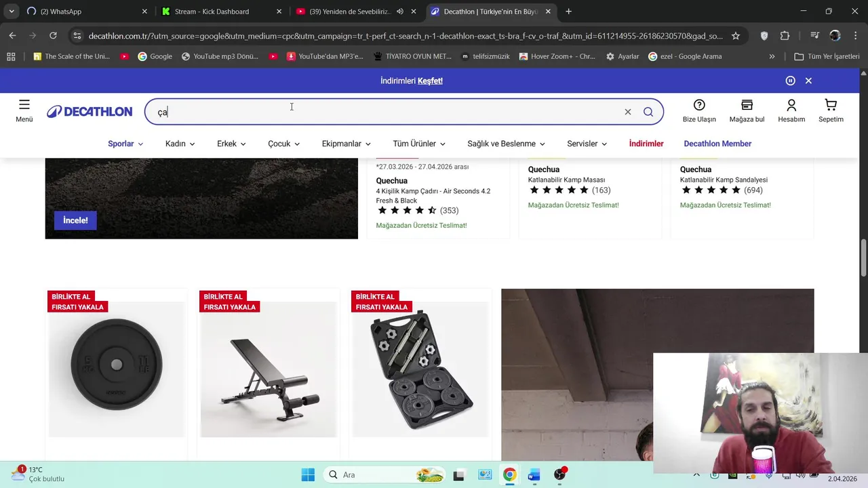Open Katlanabilir Kamp Masası product title
Screen dimensions: 868x488
click(566, 180)
